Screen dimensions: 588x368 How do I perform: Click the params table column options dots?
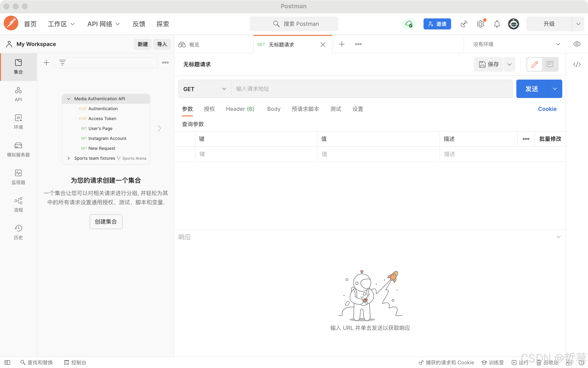(526, 139)
